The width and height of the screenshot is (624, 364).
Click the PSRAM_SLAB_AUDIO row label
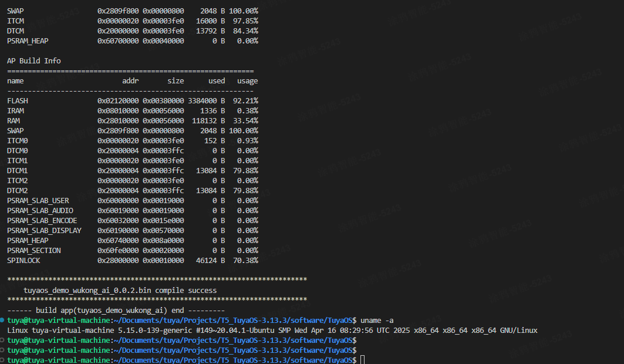[x=40, y=210]
